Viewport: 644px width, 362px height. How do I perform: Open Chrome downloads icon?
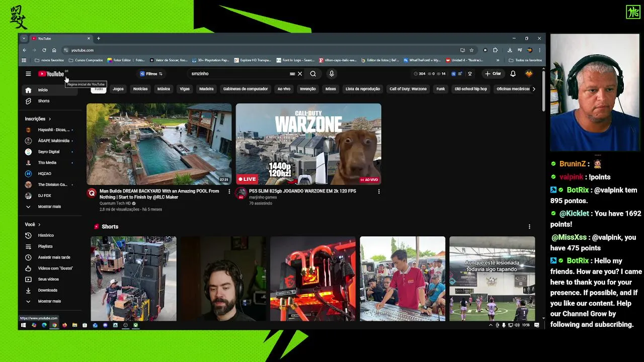510,50
